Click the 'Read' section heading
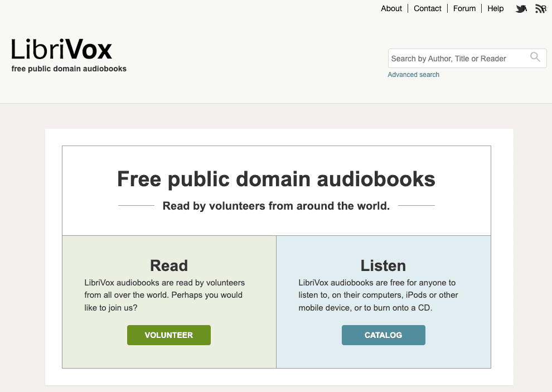The height and width of the screenshot is (392, 552). click(169, 265)
